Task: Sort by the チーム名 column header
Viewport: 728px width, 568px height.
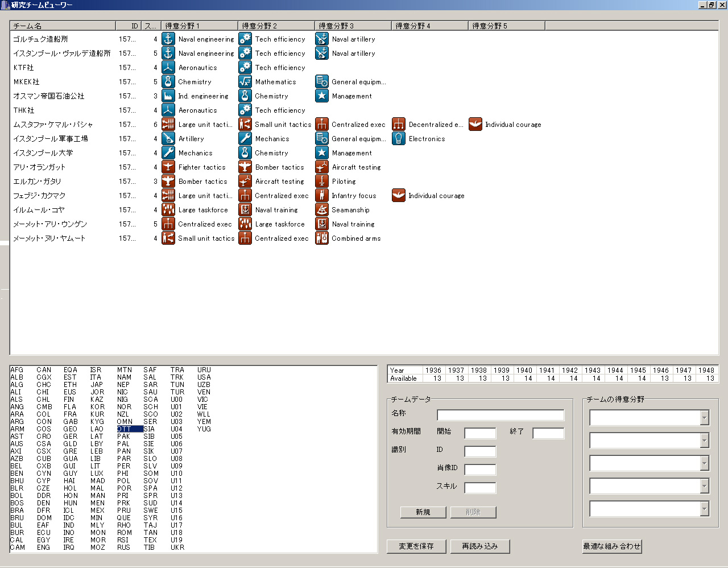Action: (63, 26)
